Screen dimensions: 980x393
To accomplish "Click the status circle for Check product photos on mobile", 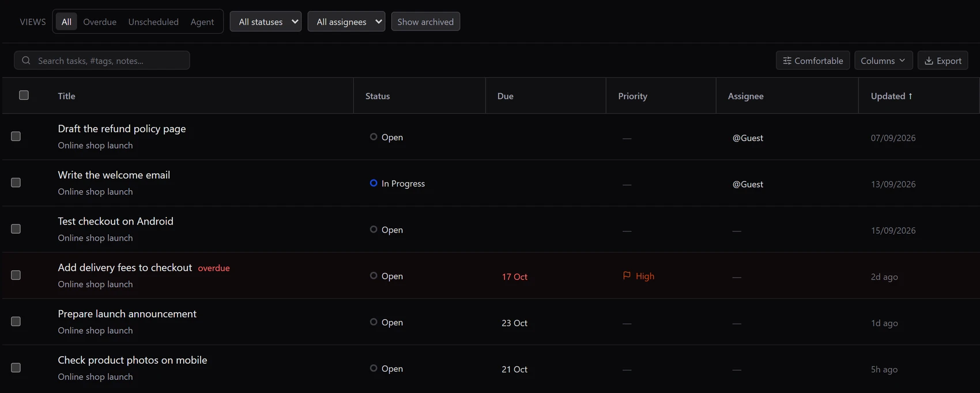I will [x=374, y=368].
